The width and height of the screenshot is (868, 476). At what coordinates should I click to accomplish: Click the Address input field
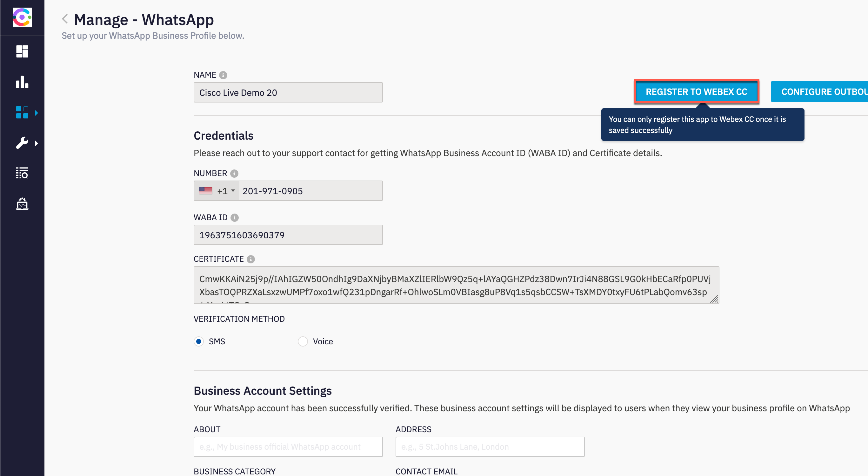click(x=490, y=447)
